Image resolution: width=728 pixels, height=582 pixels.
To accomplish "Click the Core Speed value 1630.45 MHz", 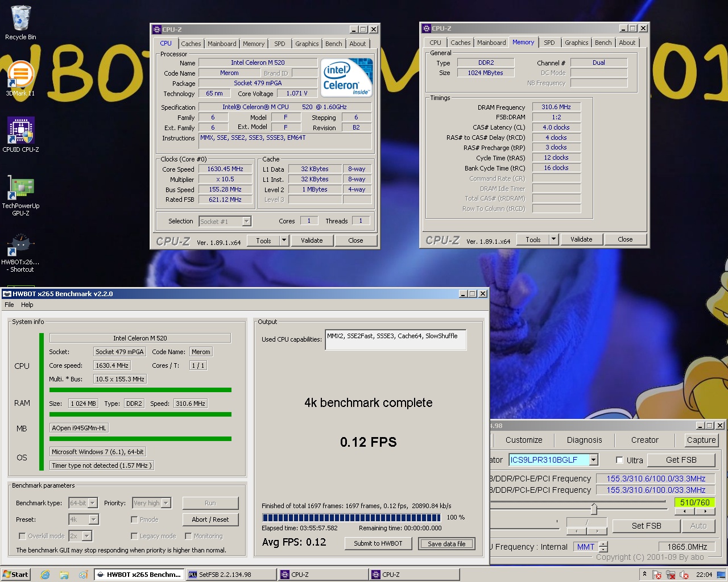I will (x=225, y=169).
